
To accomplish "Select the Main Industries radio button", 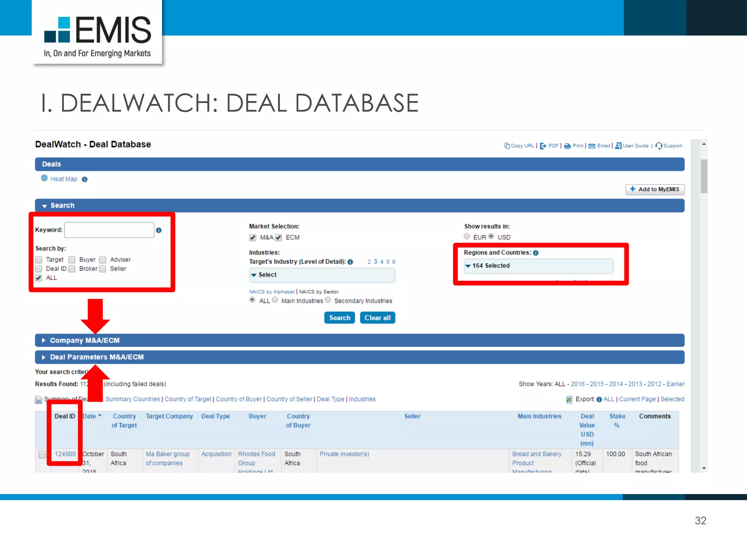I will (275, 300).
